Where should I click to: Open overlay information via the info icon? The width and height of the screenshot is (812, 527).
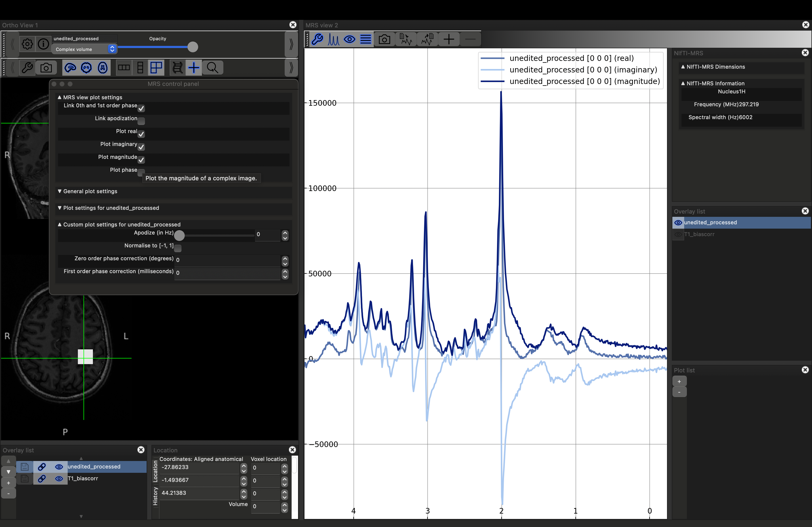[43, 44]
